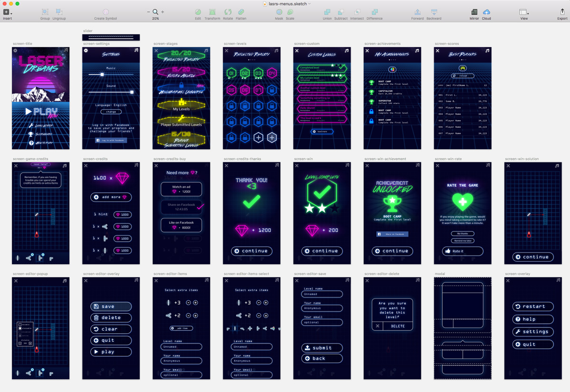Choose the Rotate tool
Image resolution: width=570 pixels, height=392 pixels.
tap(228, 12)
